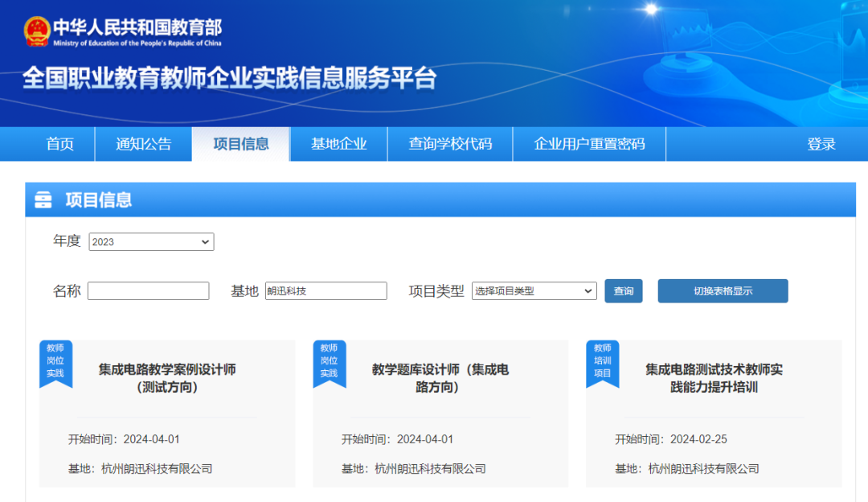Image resolution: width=868 pixels, height=502 pixels.
Task: Go to the 首页 tab
Action: [59, 144]
